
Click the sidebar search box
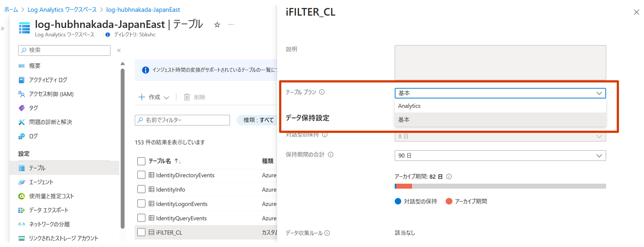[64, 50]
